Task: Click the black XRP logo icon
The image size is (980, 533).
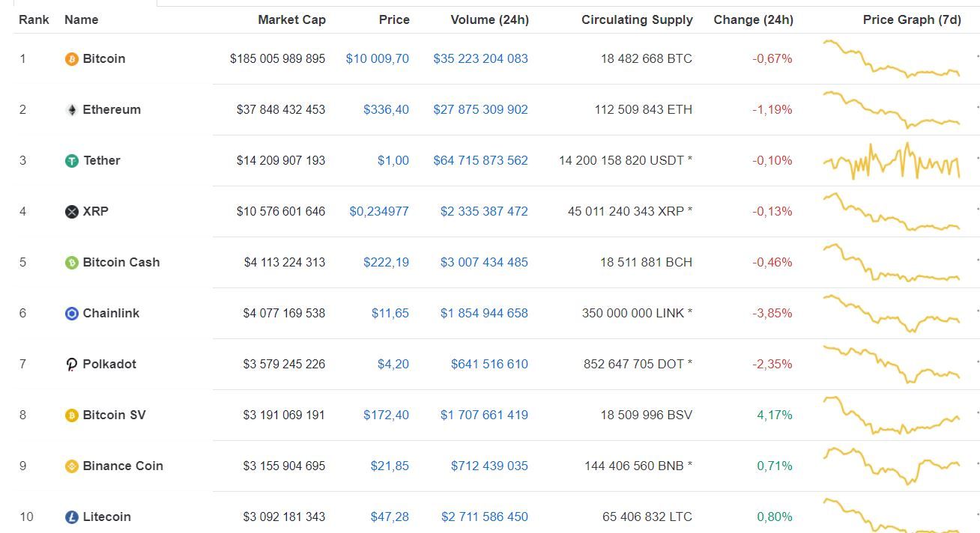Action: coord(72,212)
